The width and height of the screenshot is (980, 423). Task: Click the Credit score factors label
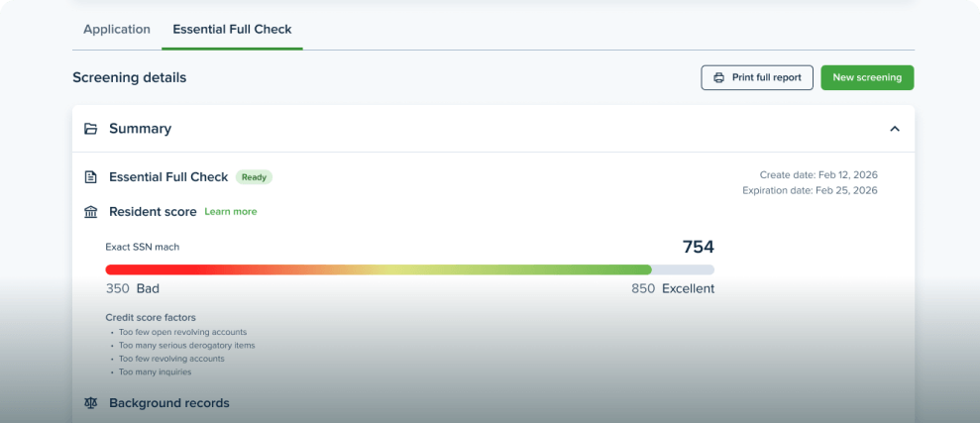coord(151,318)
